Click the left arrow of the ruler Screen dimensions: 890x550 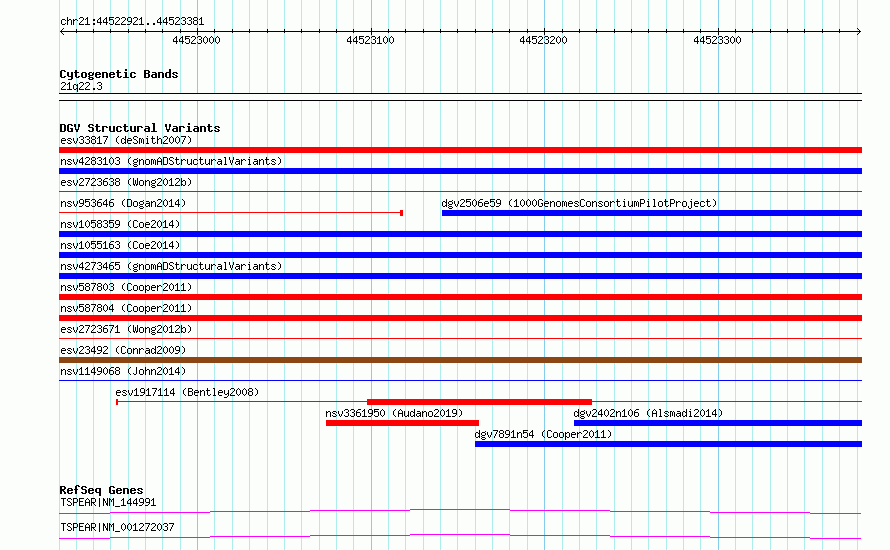pyautogui.click(x=62, y=31)
